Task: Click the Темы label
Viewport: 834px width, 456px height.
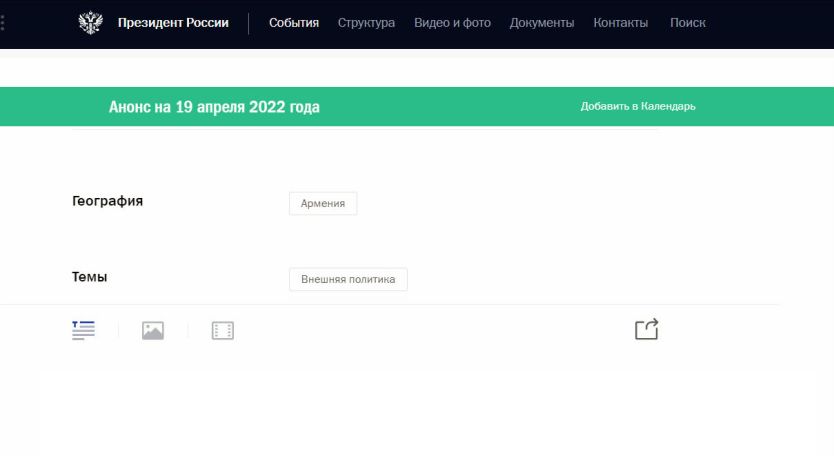Action: click(89, 277)
